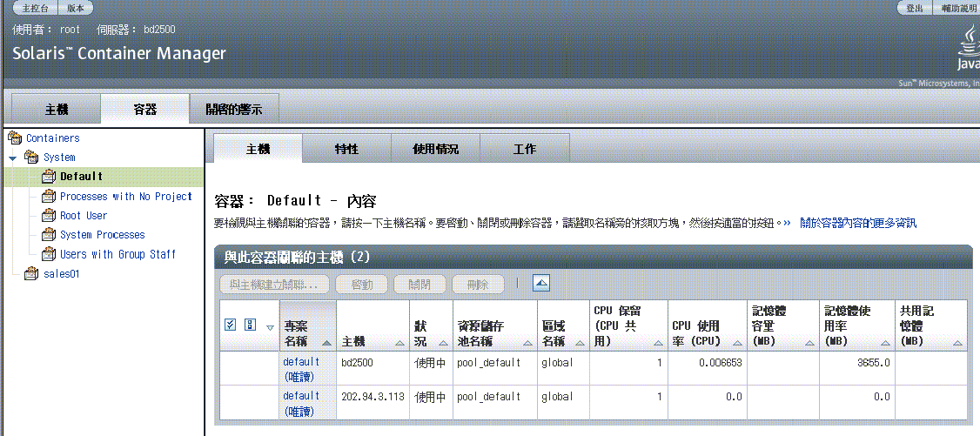This screenshot has height=436, width=980.
Task: Click the collapse table arrow icon button
Action: point(541,284)
